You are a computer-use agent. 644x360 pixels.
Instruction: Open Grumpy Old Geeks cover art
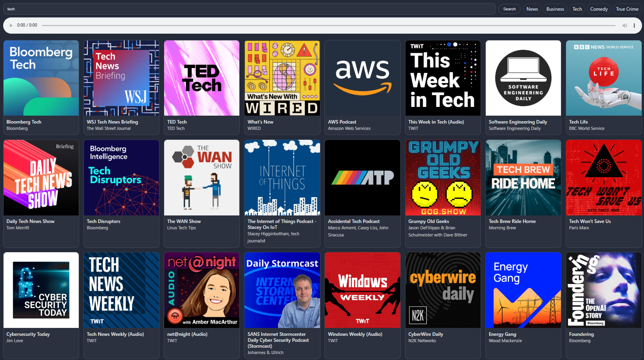(x=443, y=177)
